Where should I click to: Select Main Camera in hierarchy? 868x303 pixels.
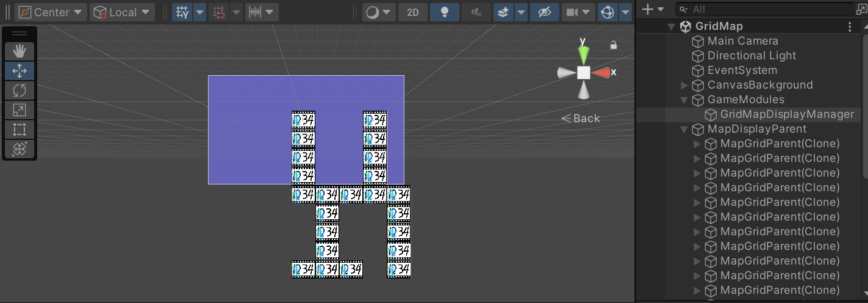(x=742, y=41)
